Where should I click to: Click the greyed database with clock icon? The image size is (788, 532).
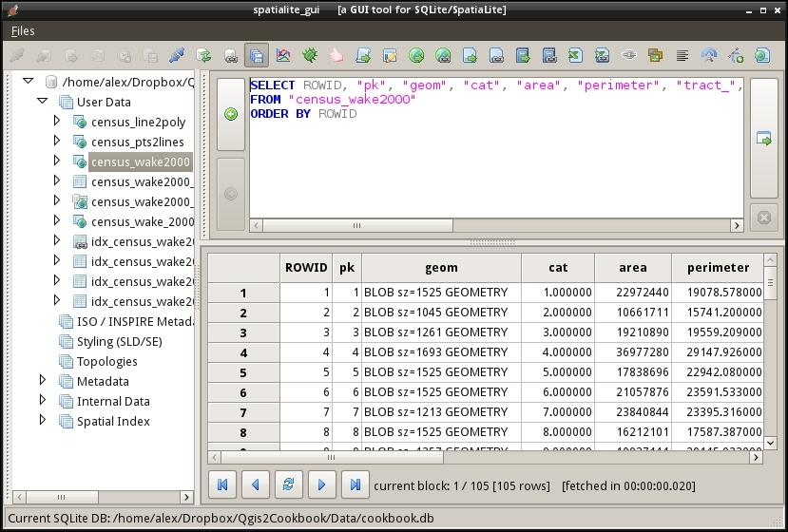pos(124,55)
